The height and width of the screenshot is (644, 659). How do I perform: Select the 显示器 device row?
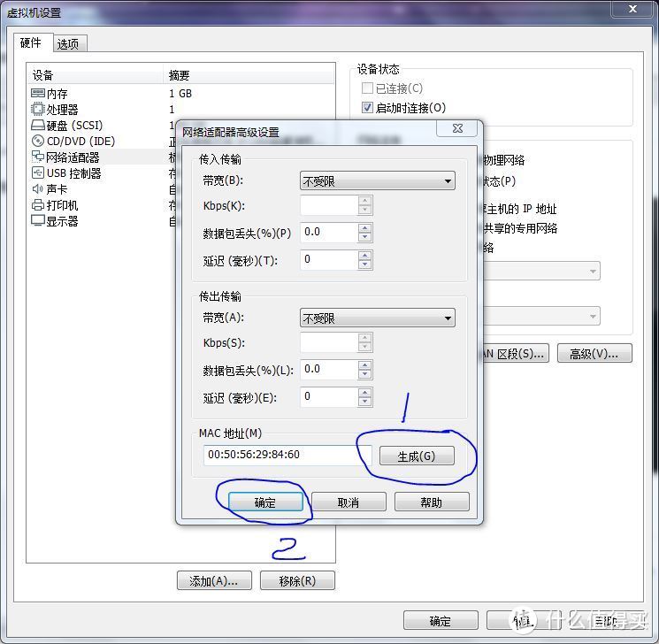pos(101,221)
